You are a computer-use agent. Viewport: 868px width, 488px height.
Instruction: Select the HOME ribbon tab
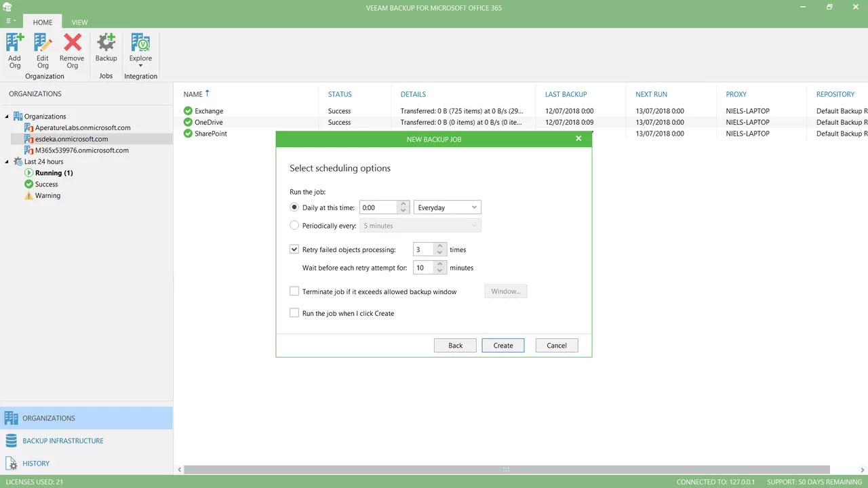click(x=42, y=22)
